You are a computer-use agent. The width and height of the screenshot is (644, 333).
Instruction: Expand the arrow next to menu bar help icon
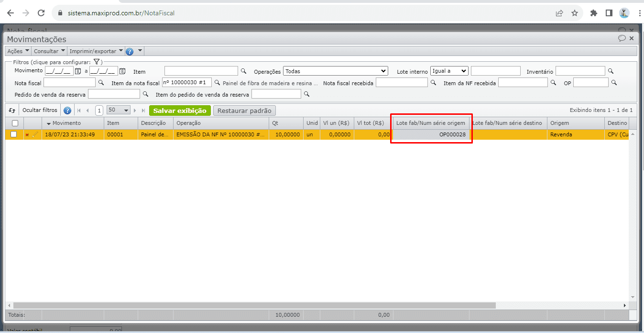(x=140, y=51)
